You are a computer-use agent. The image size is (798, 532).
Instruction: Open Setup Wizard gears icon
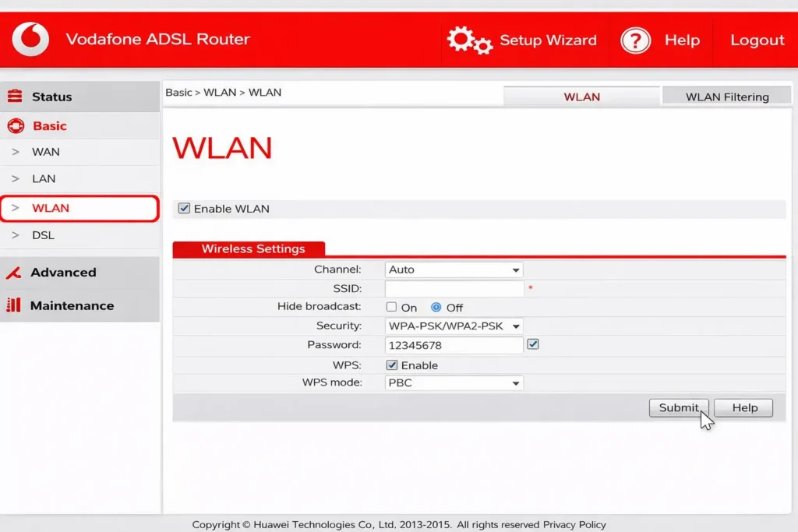[x=469, y=40]
